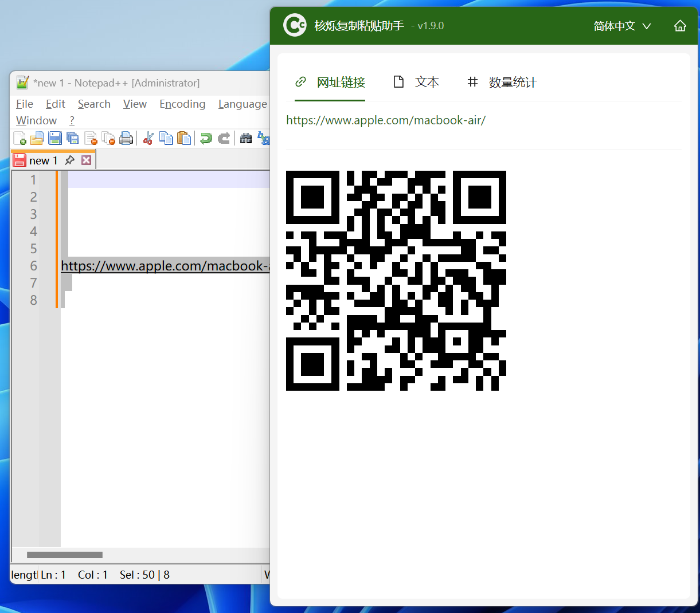Pin the 'new 1' document tab

[70, 160]
